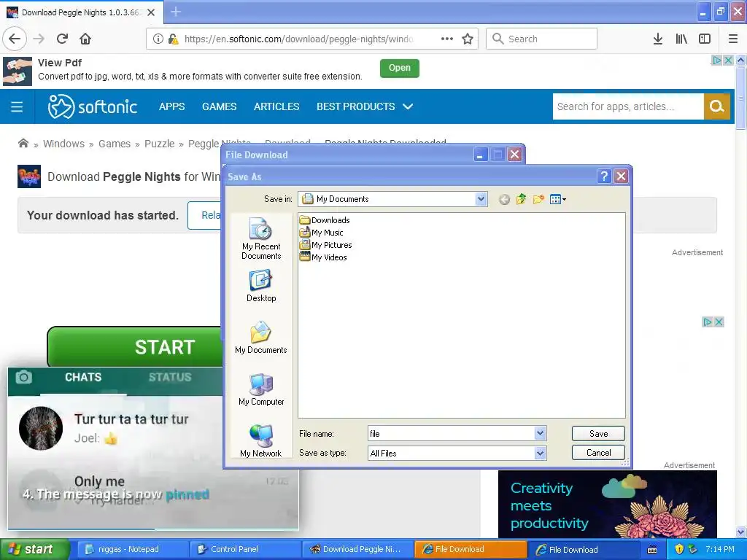Click Peggle Nights game icon

pos(29,176)
